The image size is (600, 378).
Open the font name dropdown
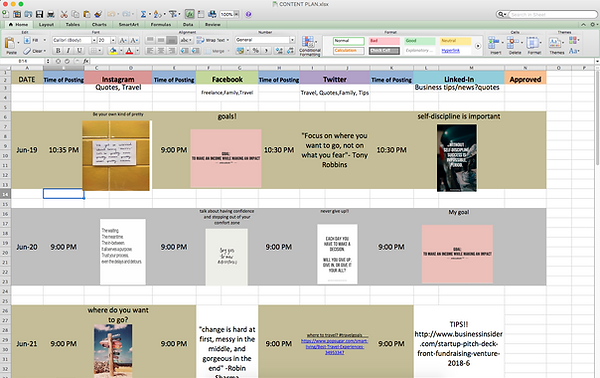click(x=94, y=40)
